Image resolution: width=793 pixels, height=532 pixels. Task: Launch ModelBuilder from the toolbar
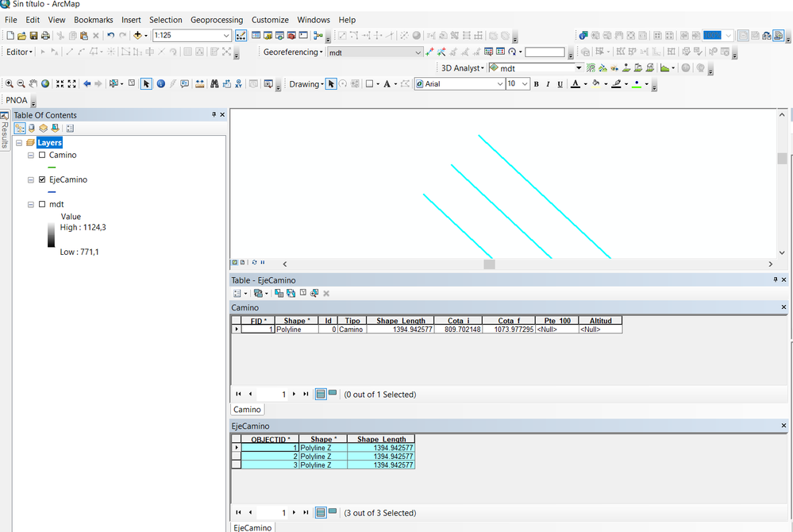pos(318,36)
